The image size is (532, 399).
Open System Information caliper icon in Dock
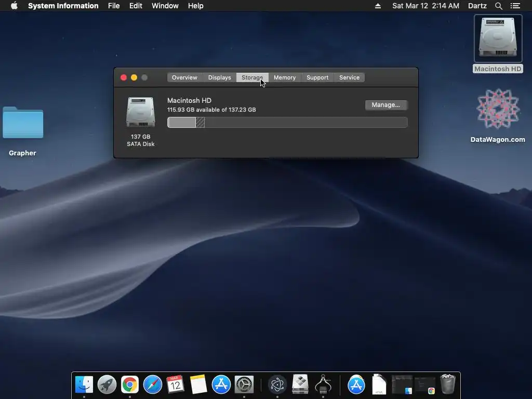click(323, 384)
